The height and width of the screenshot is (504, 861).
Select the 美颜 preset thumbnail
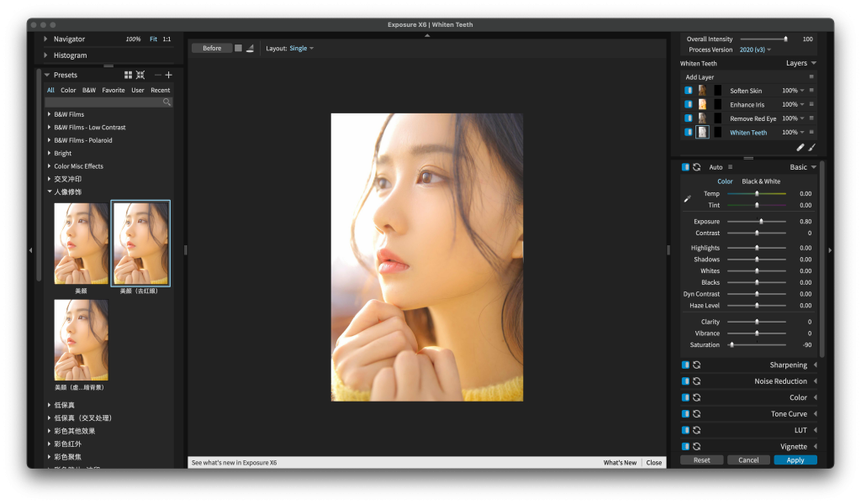click(x=82, y=244)
